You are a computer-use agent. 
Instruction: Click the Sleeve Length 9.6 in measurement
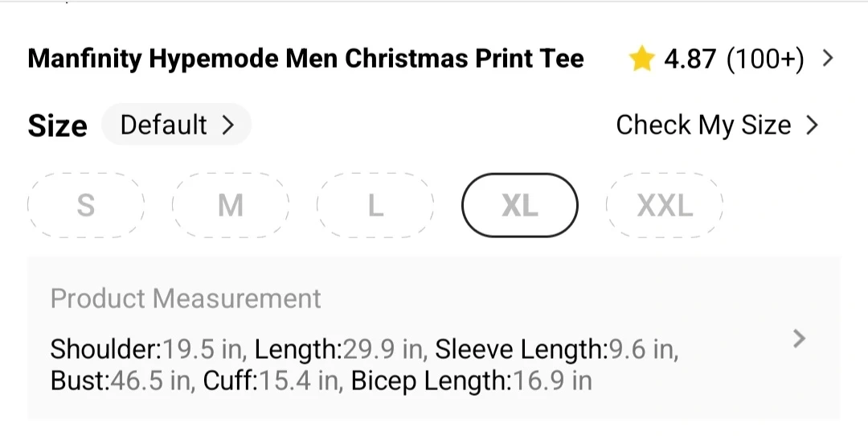tap(556, 351)
